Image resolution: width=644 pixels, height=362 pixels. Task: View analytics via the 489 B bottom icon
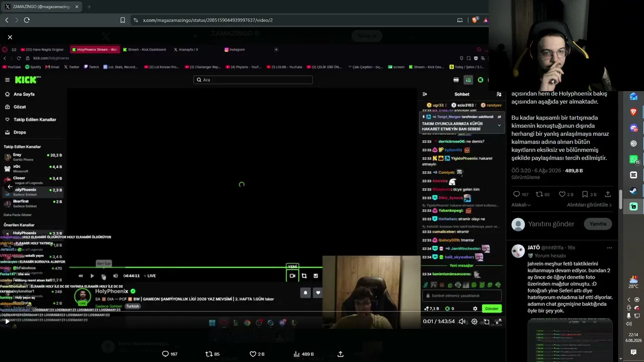304,354
